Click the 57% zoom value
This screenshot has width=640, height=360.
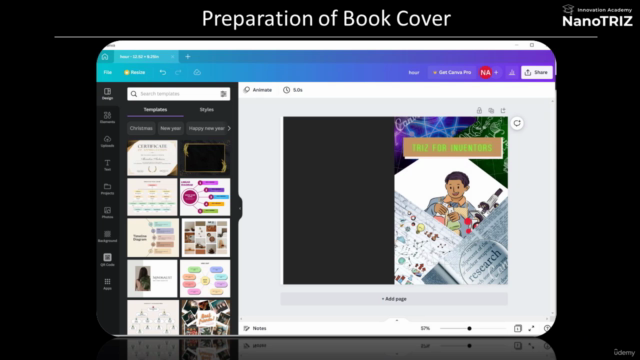point(425,328)
